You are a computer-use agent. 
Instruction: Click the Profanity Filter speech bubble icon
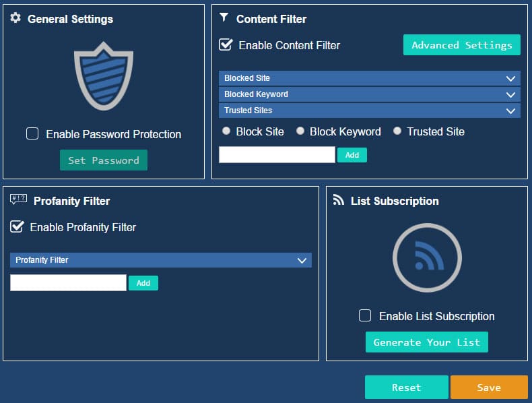pos(18,199)
